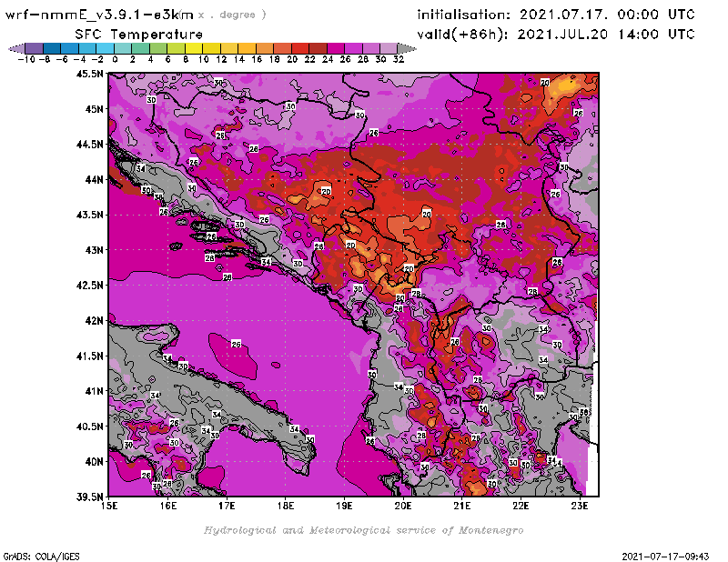Screen dimensions: 728x562
Task: Click the timestamp '2021-07-17-09:43'
Action: (x=665, y=557)
